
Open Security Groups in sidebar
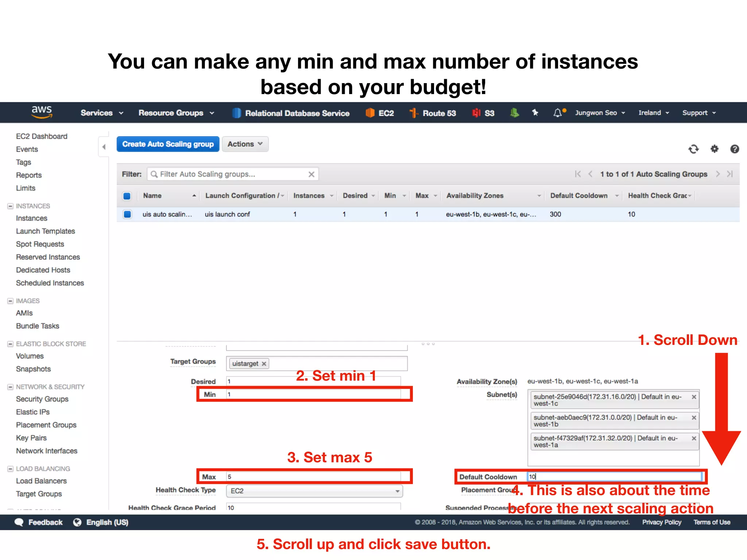(x=42, y=399)
